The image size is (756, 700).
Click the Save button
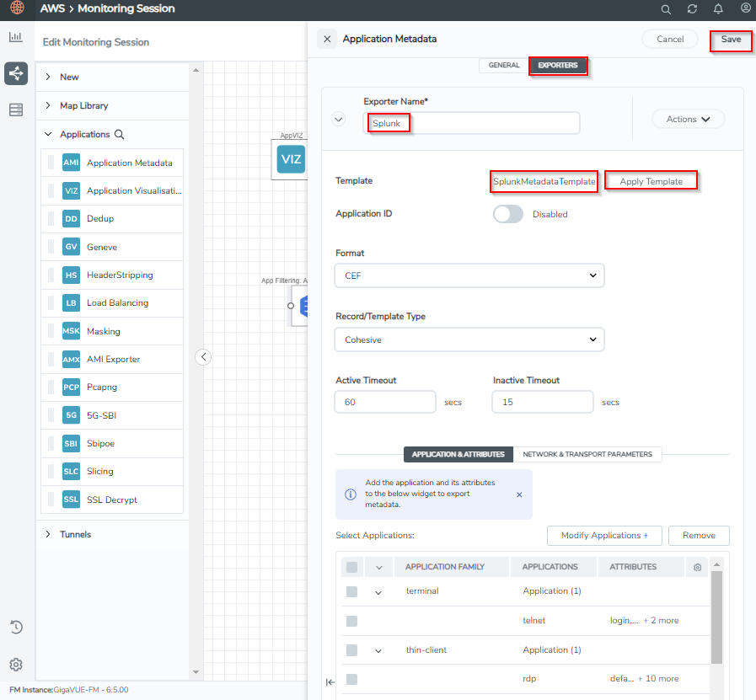pos(731,40)
